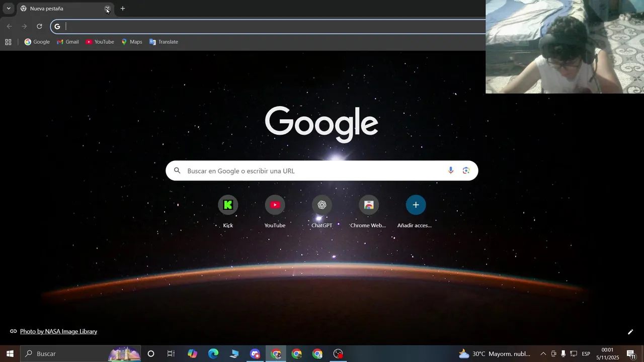This screenshot has height=362, width=644.
Task: Open the Chrome Web Store shortcut tile
Action: click(x=369, y=212)
